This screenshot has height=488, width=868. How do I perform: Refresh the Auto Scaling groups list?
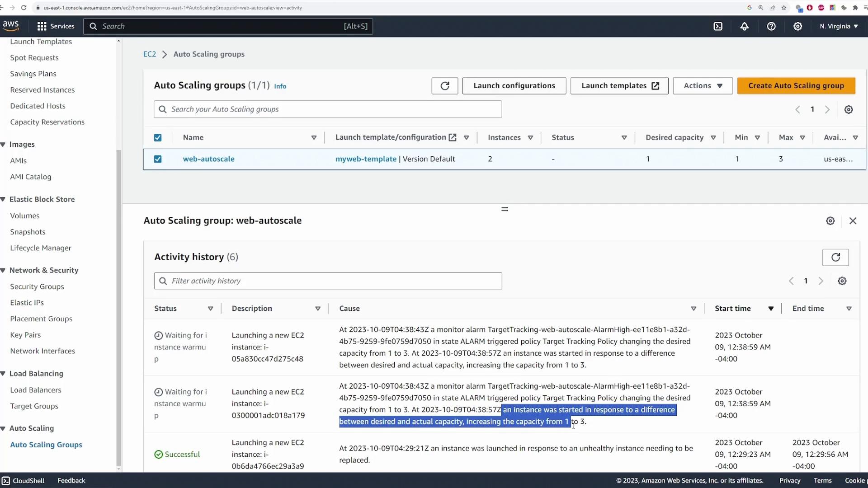coord(444,86)
